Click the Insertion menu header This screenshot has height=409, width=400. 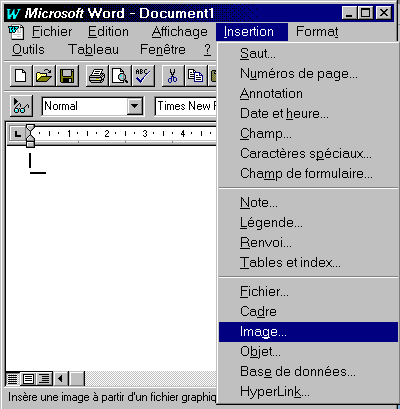[x=252, y=32]
